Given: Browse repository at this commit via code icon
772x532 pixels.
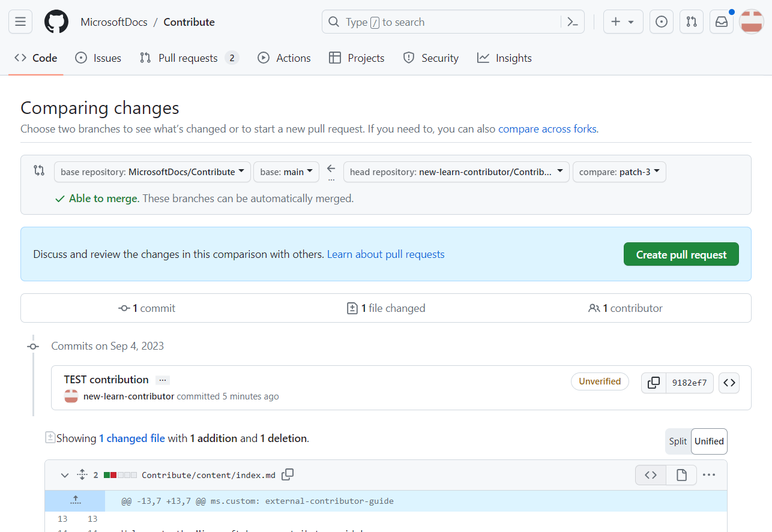Looking at the screenshot, I should pos(729,383).
